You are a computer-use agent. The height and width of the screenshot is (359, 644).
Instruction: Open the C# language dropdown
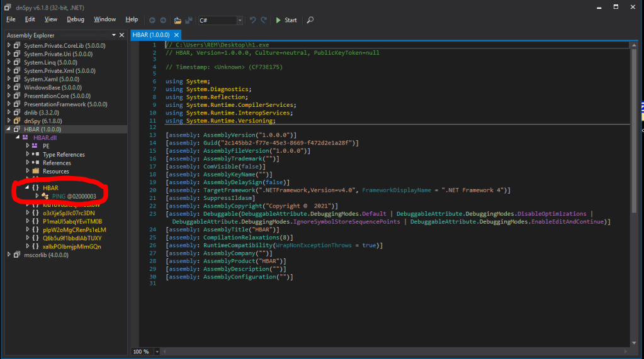click(x=239, y=20)
